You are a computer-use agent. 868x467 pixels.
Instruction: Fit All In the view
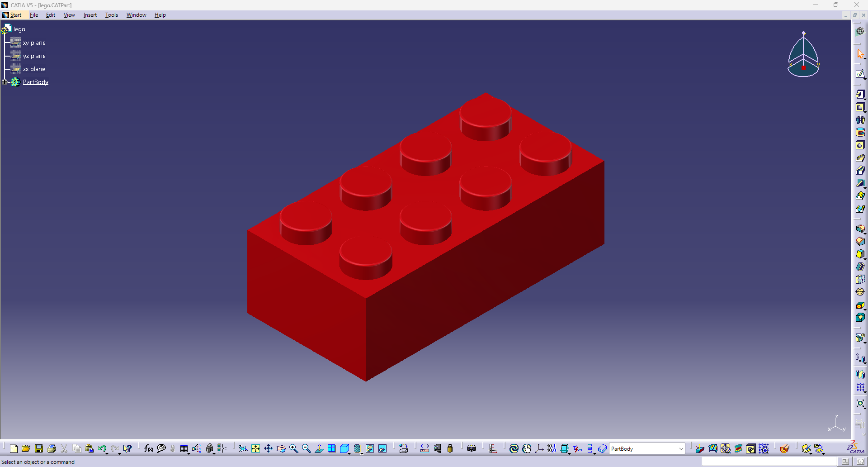(x=255, y=448)
